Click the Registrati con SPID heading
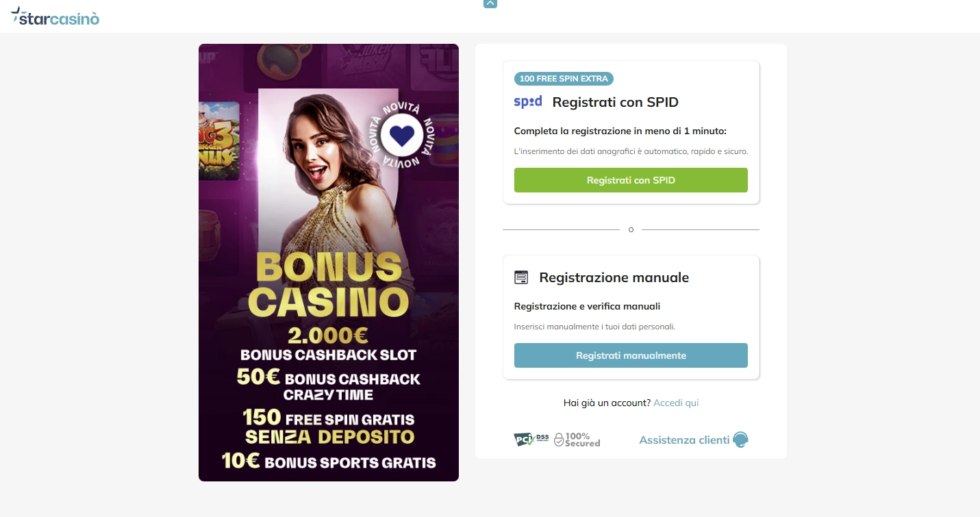Viewport: 980px width, 517px height. (615, 103)
